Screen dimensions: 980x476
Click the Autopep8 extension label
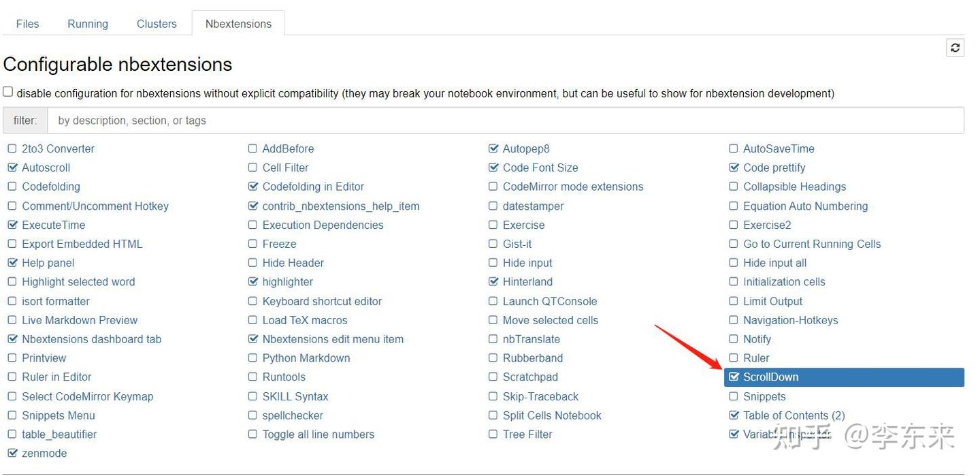(526, 148)
